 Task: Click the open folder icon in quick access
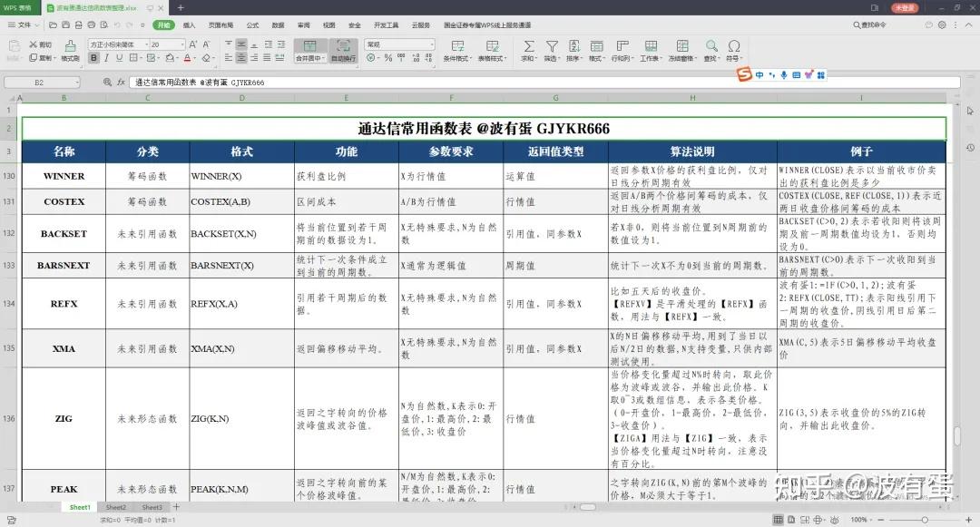click(x=54, y=25)
